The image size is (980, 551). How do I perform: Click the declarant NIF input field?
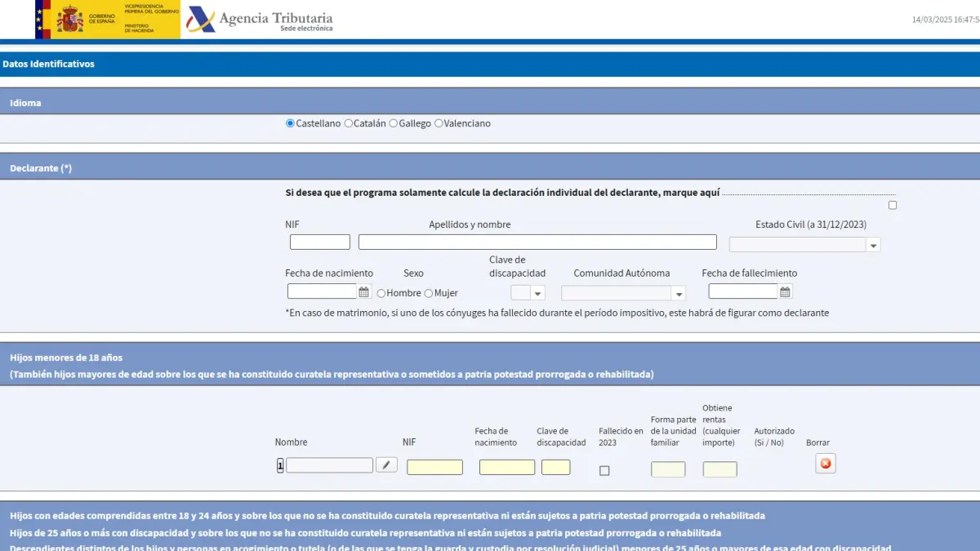pos(320,242)
